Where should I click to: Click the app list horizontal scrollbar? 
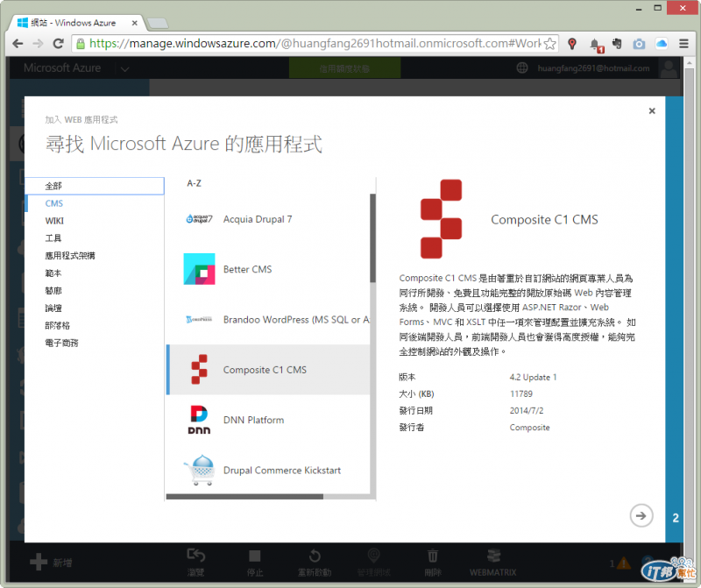pyautogui.click(x=244, y=497)
